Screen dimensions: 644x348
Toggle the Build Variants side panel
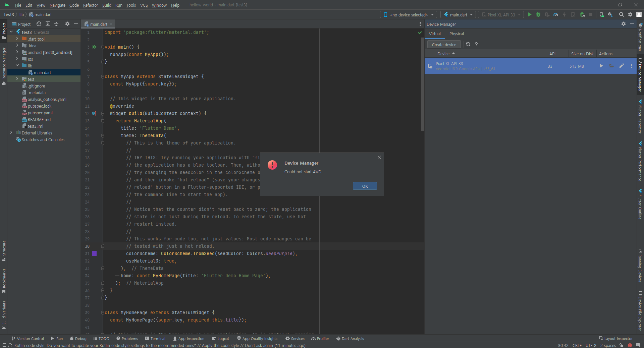pyautogui.click(x=4, y=315)
